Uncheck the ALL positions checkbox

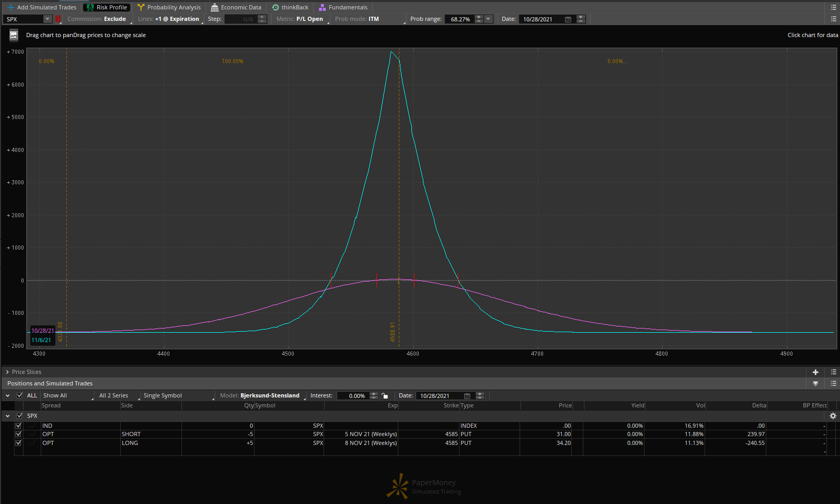(19, 395)
